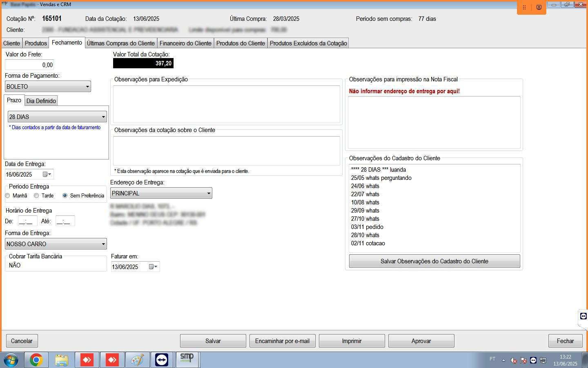Click the Cobrar Tarifa Bancária NÃO value
This screenshot has height=368, width=588.
(x=15, y=265)
